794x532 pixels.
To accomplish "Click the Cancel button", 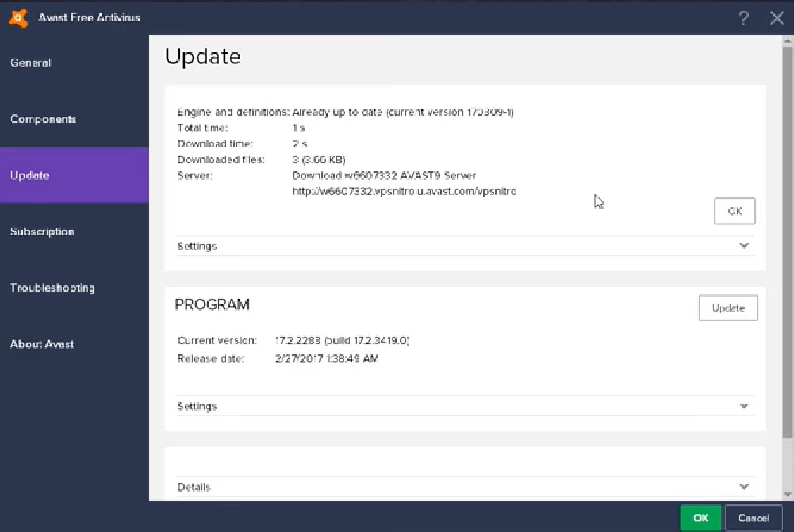I will [754, 518].
